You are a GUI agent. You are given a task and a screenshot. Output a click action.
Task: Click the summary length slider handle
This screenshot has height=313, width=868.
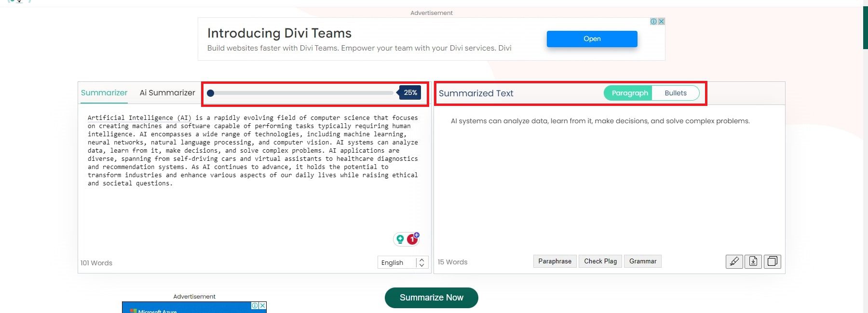pyautogui.click(x=210, y=93)
